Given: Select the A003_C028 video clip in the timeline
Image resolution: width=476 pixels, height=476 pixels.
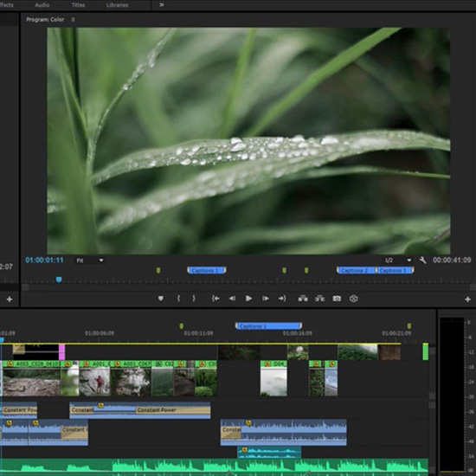Looking at the screenshot, I should tap(31, 378).
